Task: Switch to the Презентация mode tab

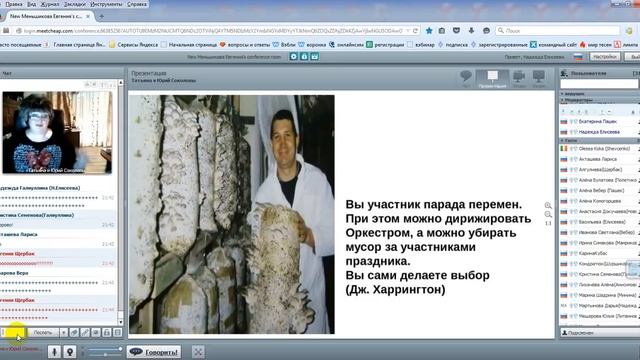Action: [492, 79]
